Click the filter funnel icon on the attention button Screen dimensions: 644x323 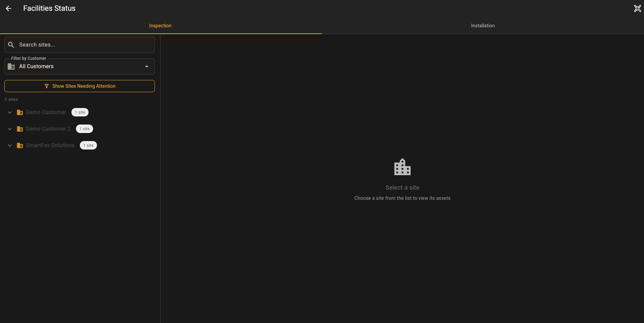pyautogui.click(x=47, y=86)
